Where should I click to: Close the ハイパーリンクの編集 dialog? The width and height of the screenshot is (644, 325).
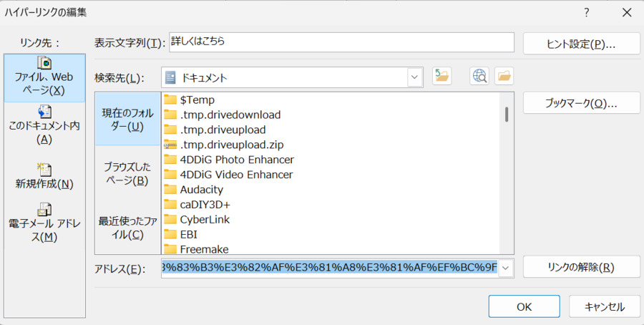tap(627, 12)
